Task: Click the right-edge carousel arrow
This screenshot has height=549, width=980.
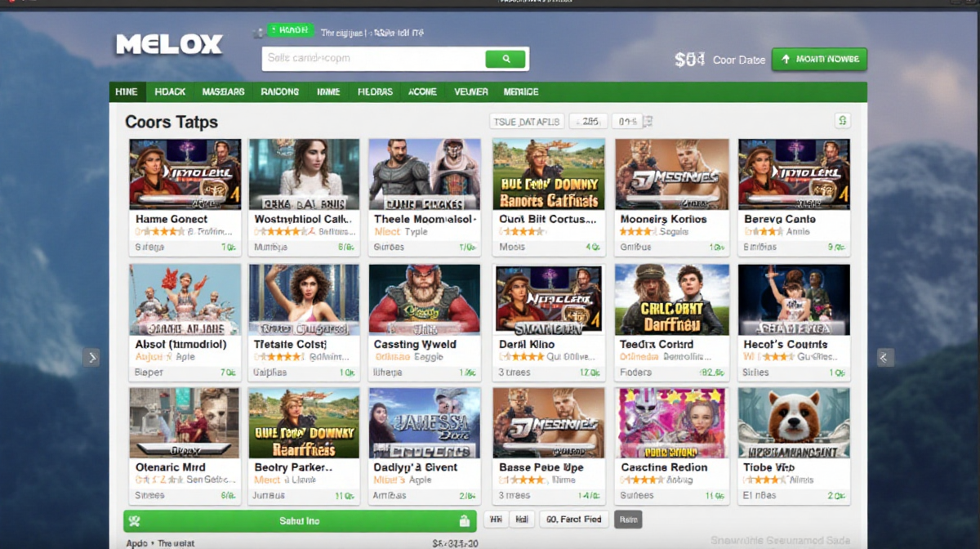Action: point(885,357)
